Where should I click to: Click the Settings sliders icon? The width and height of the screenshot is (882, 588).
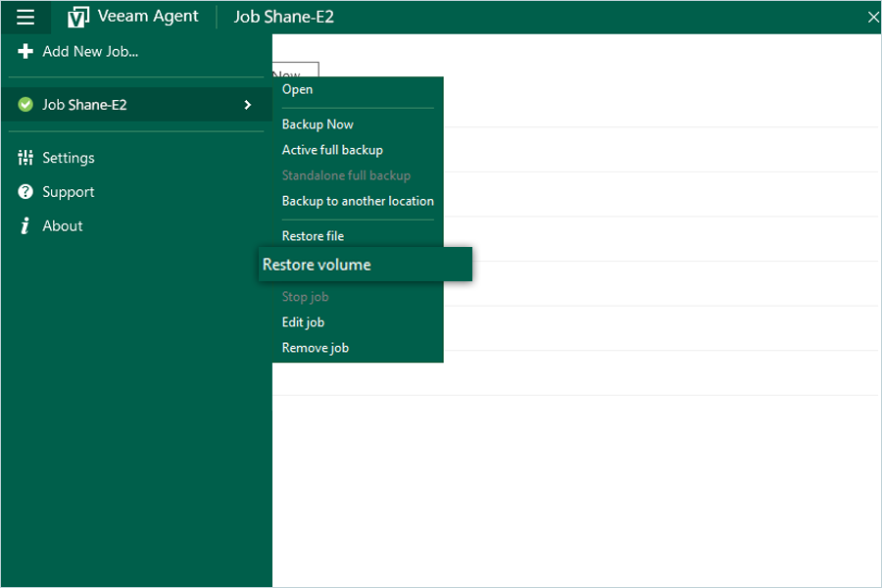click(25, 158)
